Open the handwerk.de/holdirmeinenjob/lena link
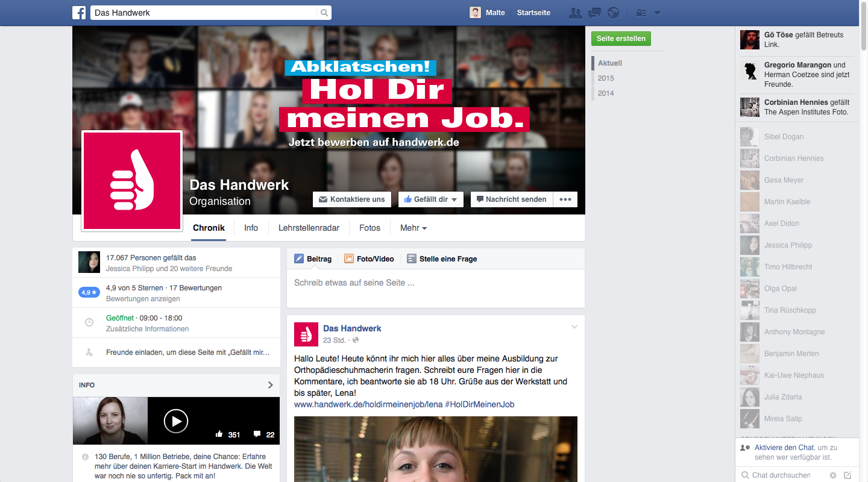The image size is (868, 482). tap(368, 404)
